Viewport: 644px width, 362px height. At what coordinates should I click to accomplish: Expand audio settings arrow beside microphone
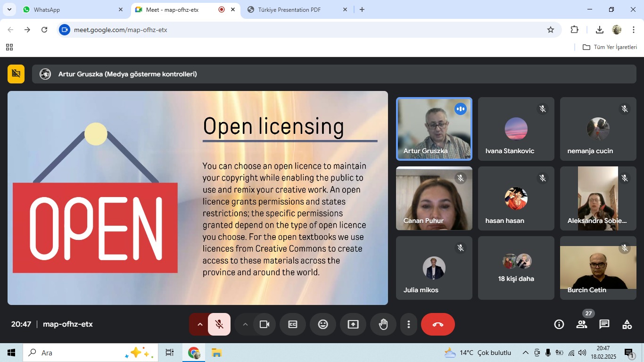pos(200,324)
